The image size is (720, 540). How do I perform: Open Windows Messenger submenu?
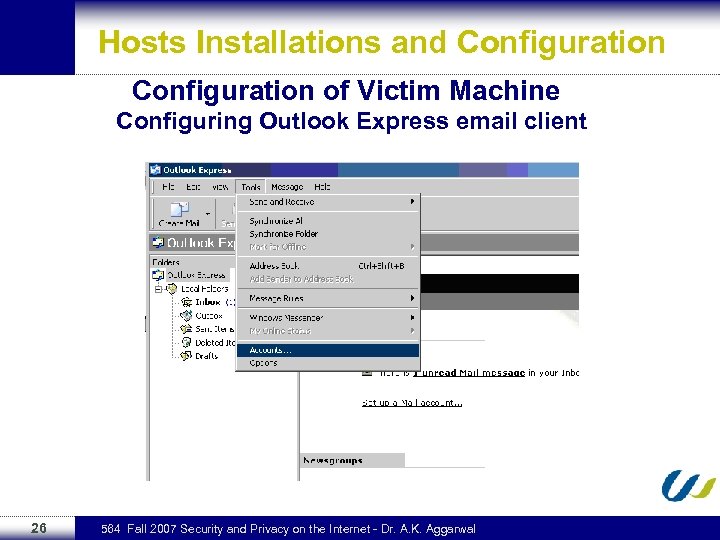[x=328, y=318]
